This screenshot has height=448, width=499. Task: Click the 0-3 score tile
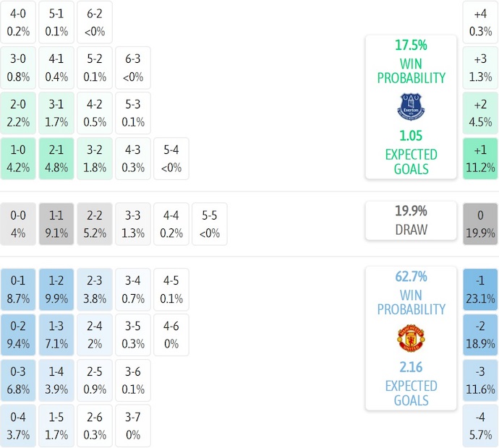pyautogui.click(x=19, y=380)
